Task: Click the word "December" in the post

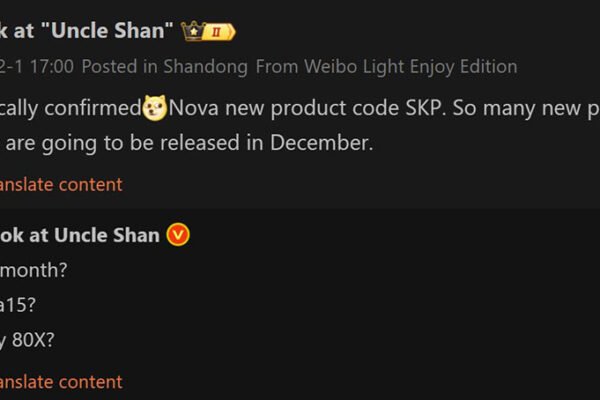Action: pyautogui.click(x=322, y=143)
